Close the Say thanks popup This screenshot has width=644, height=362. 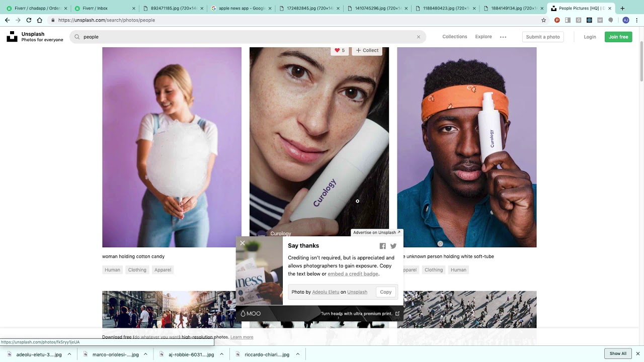(x=242, y=243)
